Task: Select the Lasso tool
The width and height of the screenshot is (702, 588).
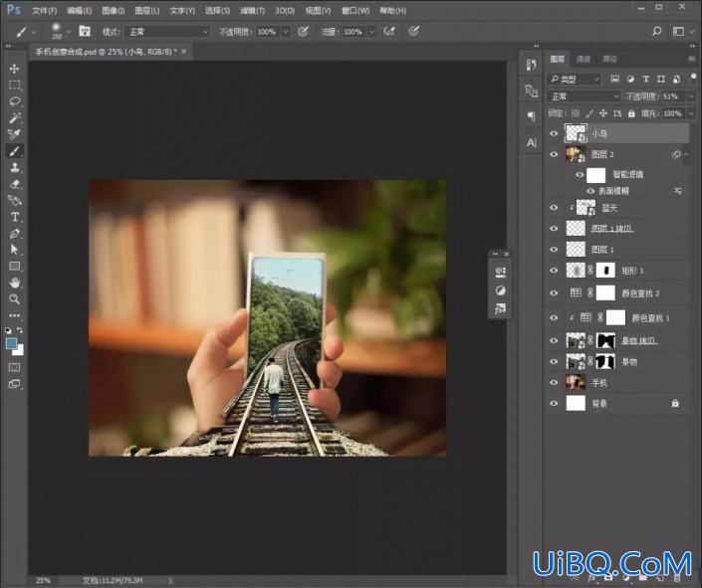Action: [x=14, y=101]
